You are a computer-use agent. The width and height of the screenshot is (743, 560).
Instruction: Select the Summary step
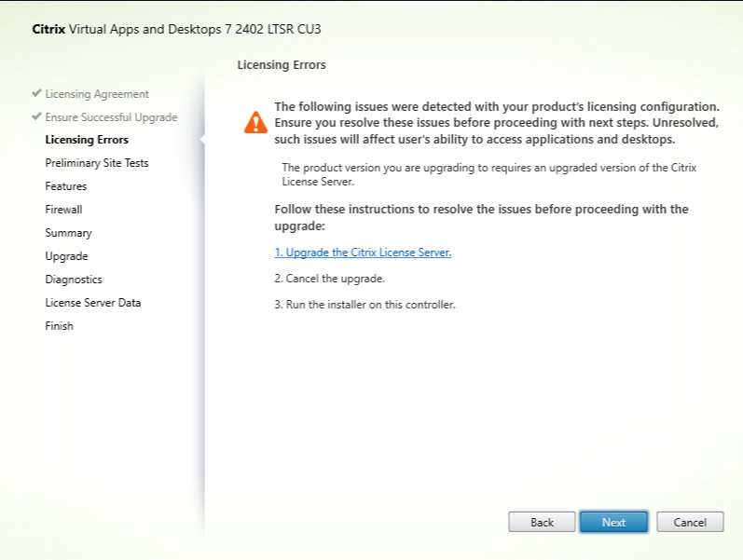[x=68, y=233]
